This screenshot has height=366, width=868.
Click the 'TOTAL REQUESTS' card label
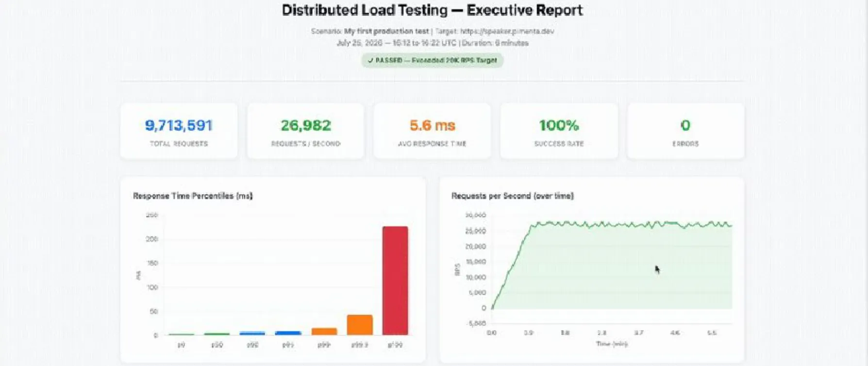(x=179, y=144)
